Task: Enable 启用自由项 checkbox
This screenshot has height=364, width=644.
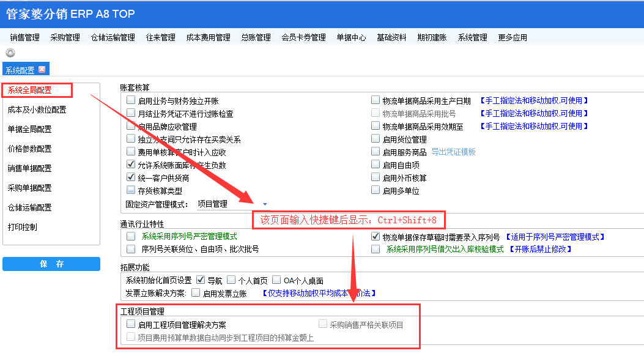Action: click(376, 164)
